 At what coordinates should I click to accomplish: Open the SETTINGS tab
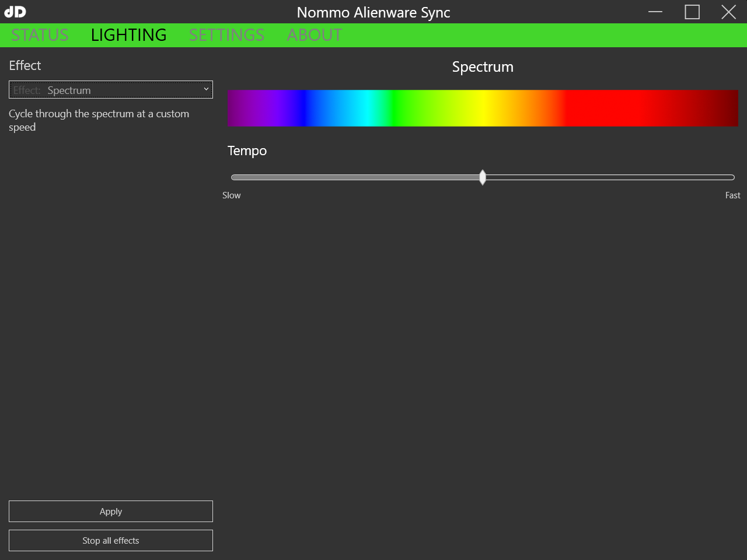226,35
